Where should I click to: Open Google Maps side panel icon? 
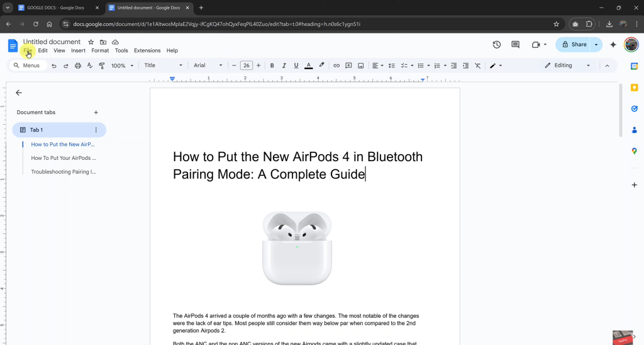pos(634,151)
